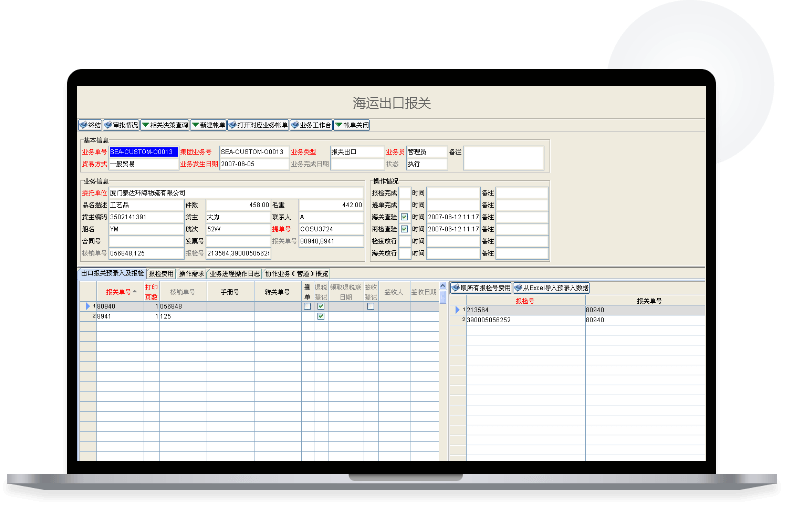Click the up arrow on the left table's scrollbar
797x508 pixels.
coord(443,286)
